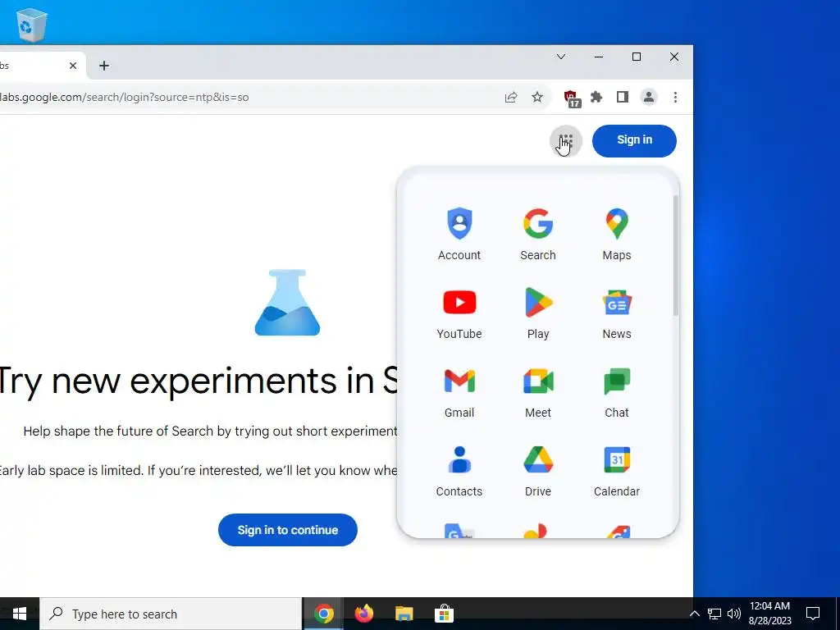
Task: Bookmark this tab with star icon
Action: [537, 97]
